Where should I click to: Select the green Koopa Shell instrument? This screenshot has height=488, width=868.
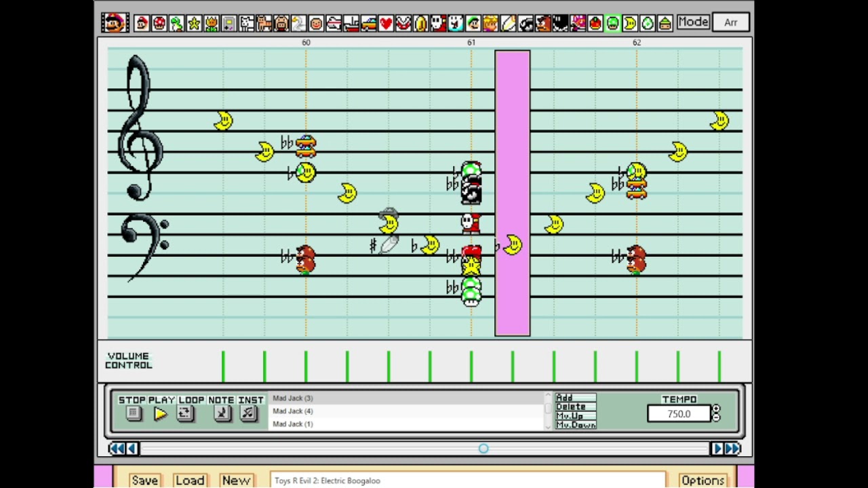click(665, 23)
